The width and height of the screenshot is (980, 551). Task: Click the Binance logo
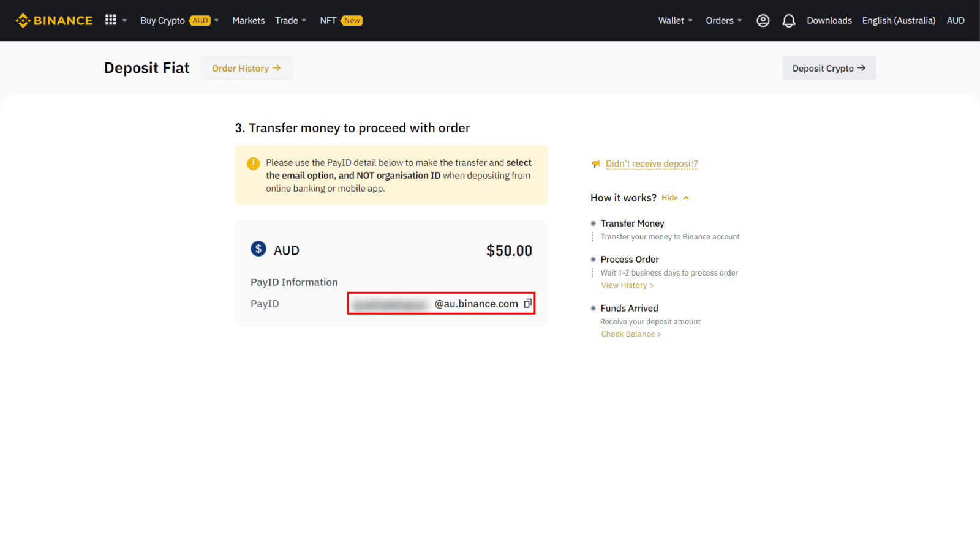tap(54, 21)
